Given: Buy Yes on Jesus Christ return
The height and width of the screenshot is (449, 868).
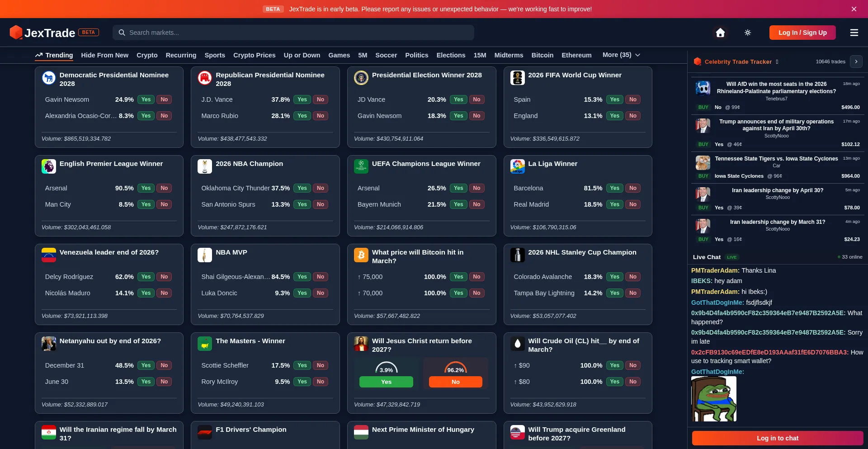Looking at the screenshot, I should pyautogui.click(x=386, y=382).
